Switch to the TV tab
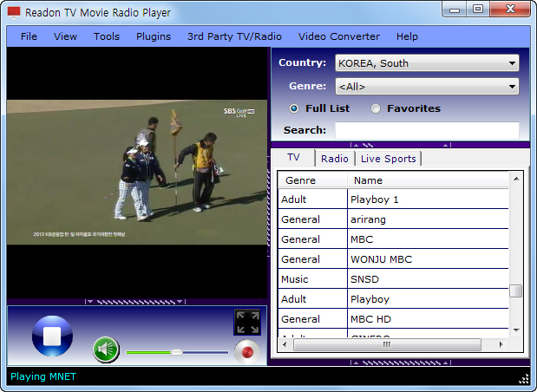The image size is (537, 392). click(x=293, y=158)
